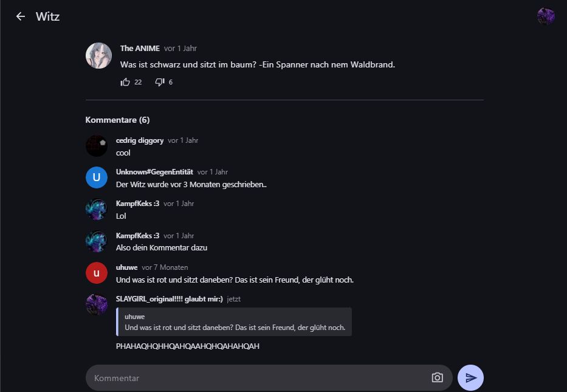Open SLAYGIRL_original's avatar

pyautogui.click(x=97, y=304)
